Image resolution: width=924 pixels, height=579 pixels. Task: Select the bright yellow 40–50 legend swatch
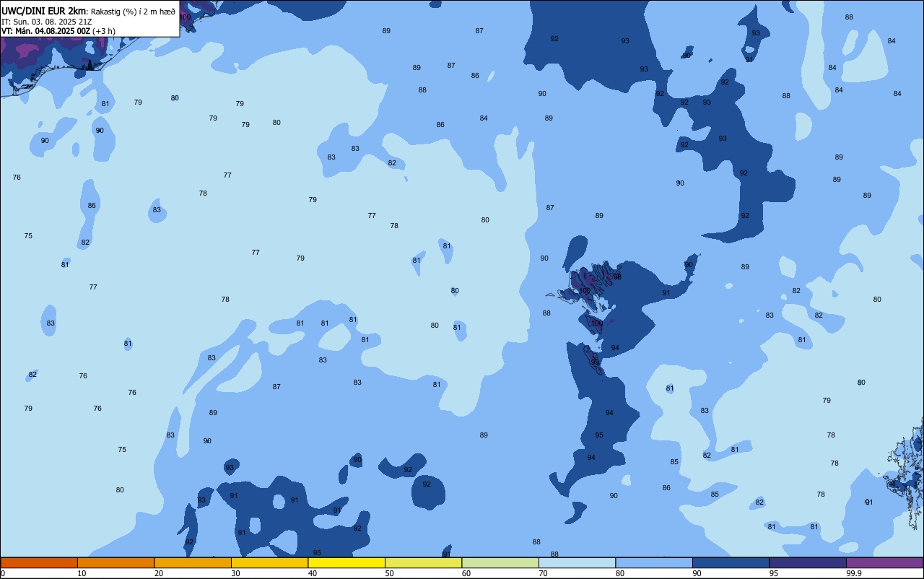(x=346, y=562)
